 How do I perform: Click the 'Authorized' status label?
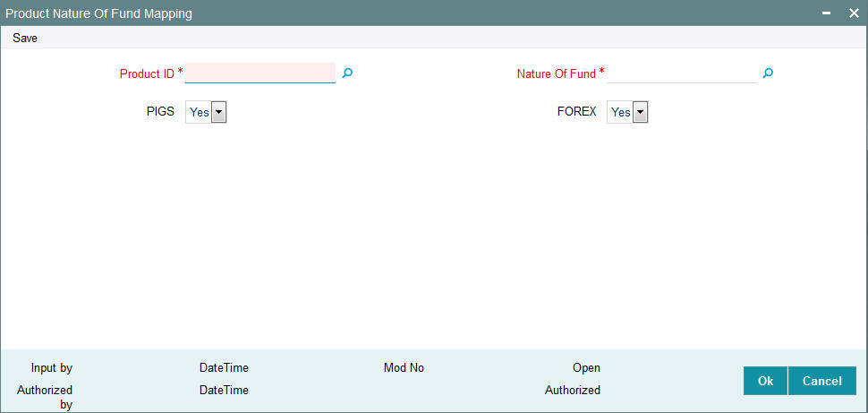tap(573, 390)
